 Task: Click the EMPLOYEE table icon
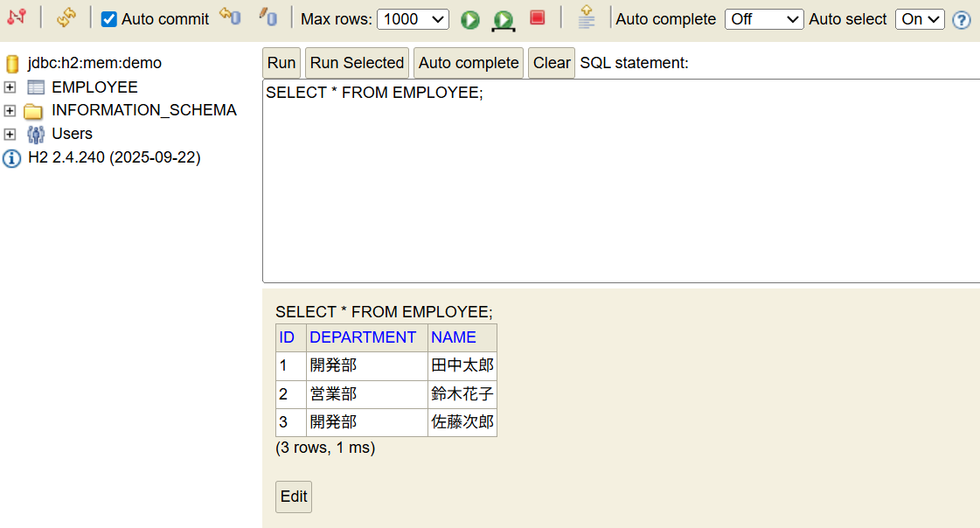36,87
